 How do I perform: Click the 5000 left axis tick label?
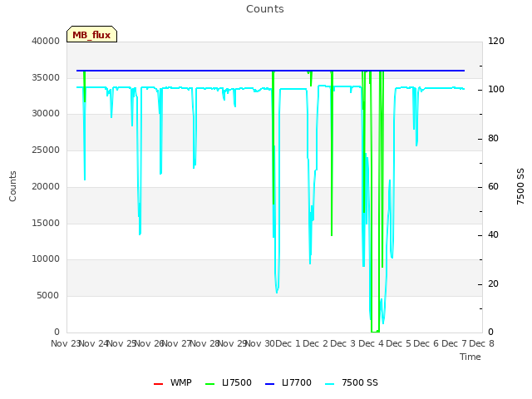coord(48,296)
